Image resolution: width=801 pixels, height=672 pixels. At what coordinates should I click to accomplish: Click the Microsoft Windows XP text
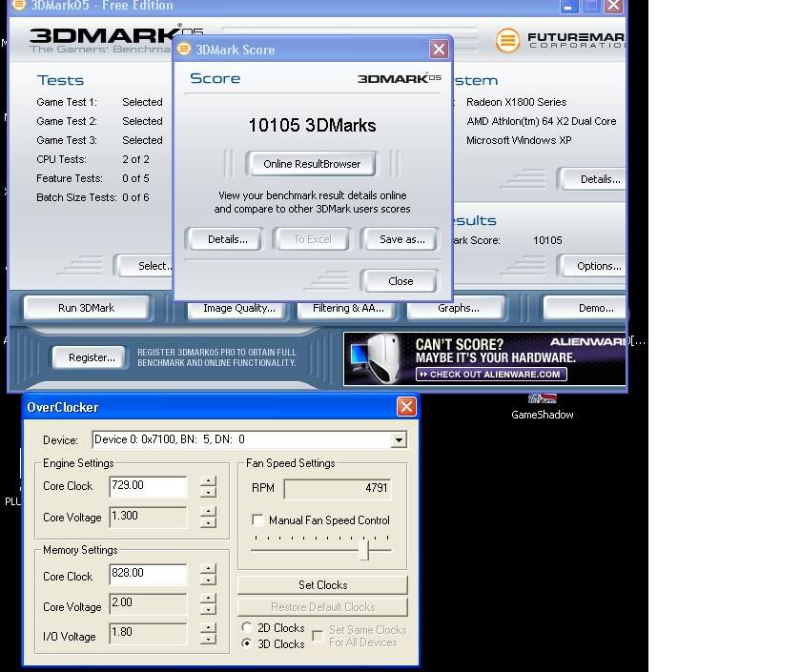519,140
